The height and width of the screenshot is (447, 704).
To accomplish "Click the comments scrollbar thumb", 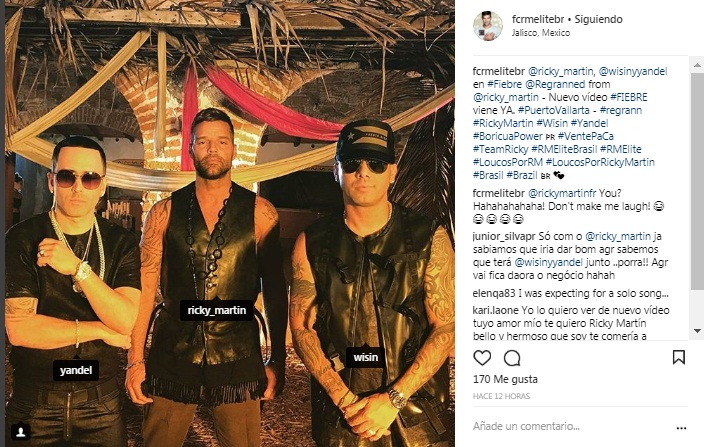I will tap(697, 180).
